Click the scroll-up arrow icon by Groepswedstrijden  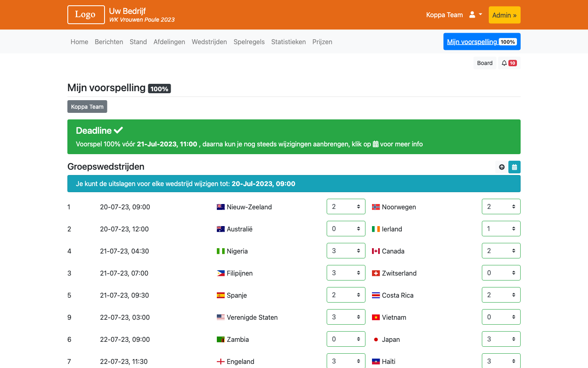click(502, 167)
